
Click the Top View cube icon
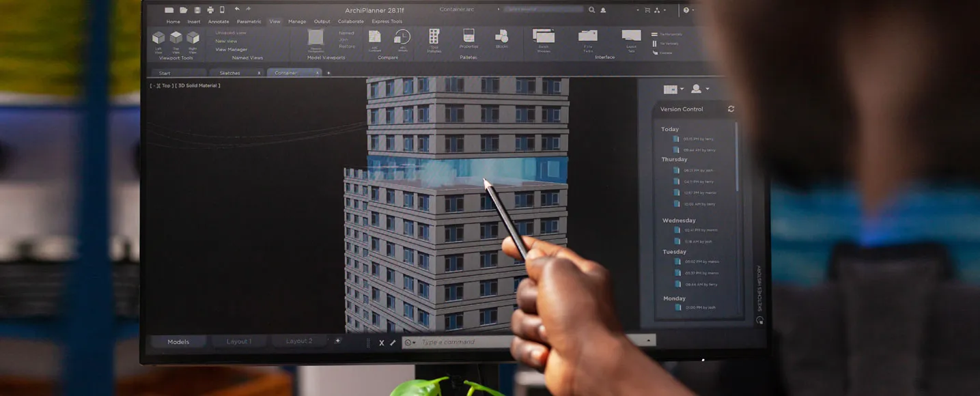176,38
